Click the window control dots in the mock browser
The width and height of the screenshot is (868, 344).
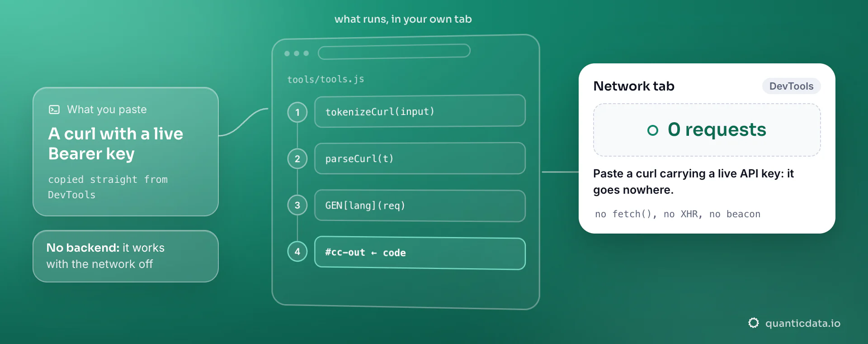pos(297,53)
